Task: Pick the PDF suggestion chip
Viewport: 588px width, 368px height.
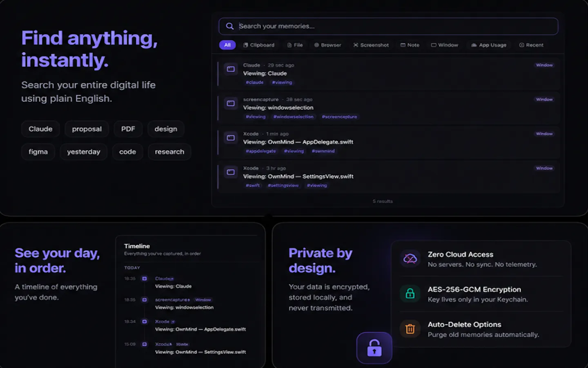Action: pos(128,129)
